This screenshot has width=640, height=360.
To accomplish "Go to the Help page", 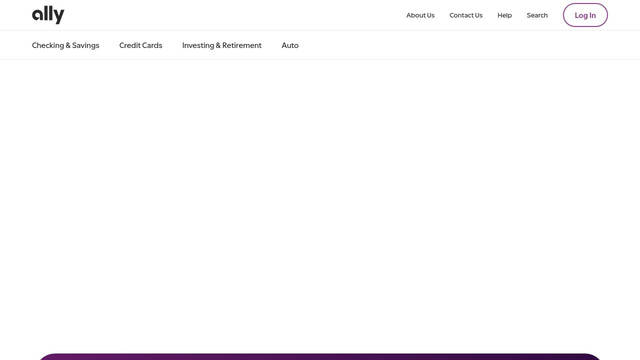I will click(x=504, y=15).
